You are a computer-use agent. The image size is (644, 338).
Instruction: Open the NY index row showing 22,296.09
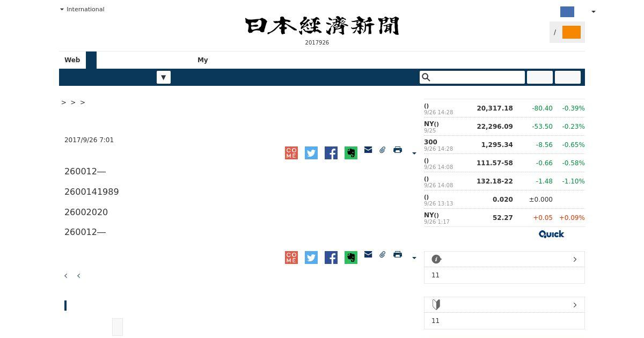coord(504,127)
